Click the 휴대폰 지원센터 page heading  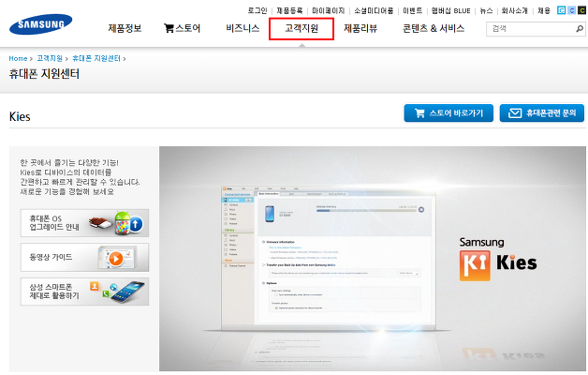click(44, 73)
